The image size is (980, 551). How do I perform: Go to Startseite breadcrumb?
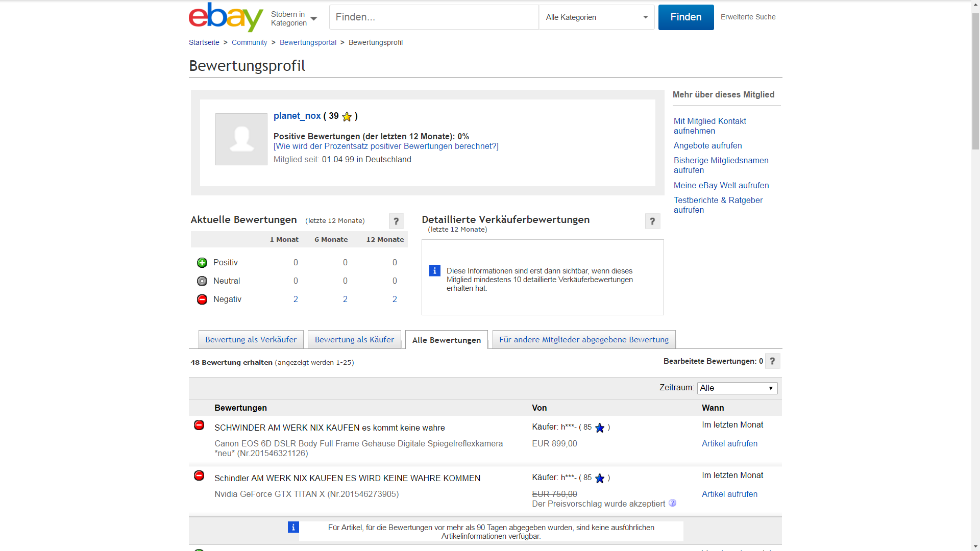coord(204,42)
